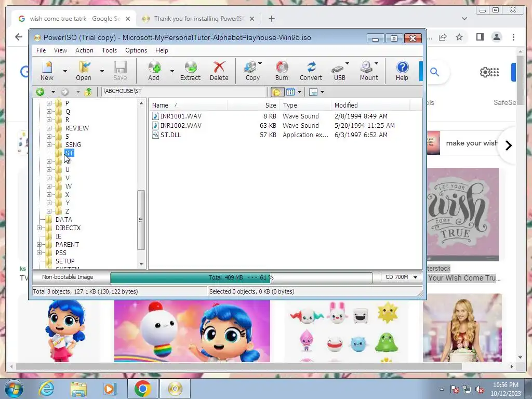Click the image capacity progress bar
Image resolution: width=532 pixels, height=399 pixels.
(241, 277)
